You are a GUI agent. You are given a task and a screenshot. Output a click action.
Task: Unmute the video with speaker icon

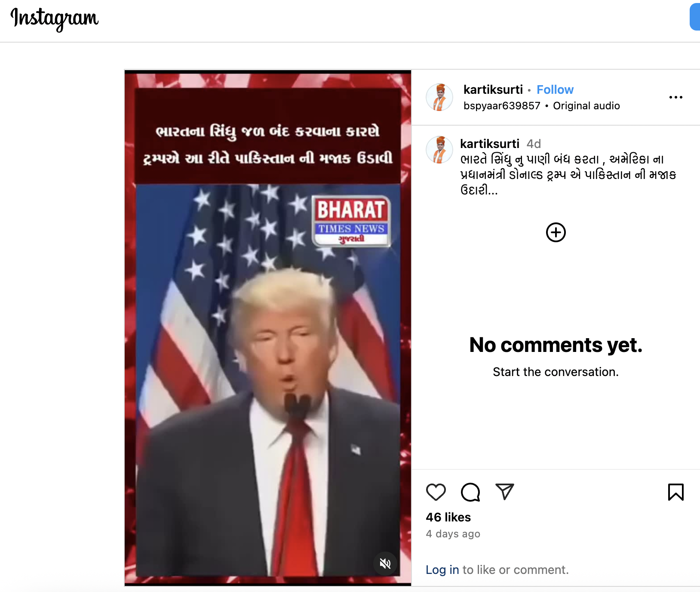click(385, 563)
